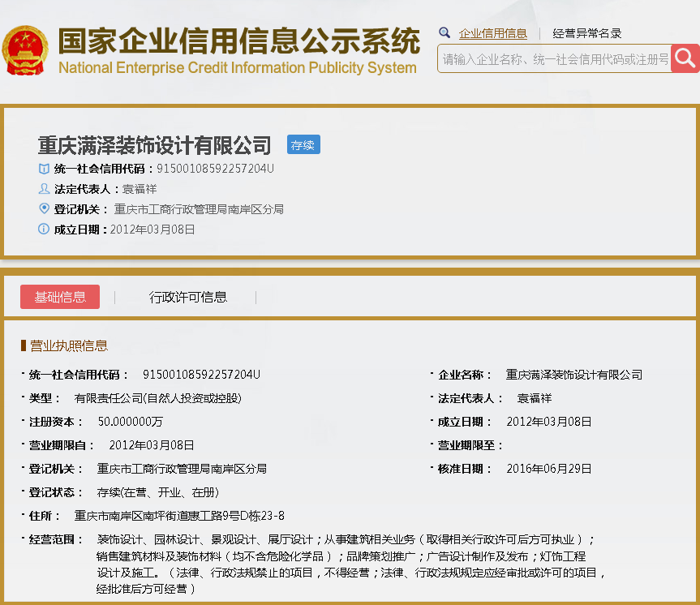Click the small blue magnifier icon

(x=444, y=32)
